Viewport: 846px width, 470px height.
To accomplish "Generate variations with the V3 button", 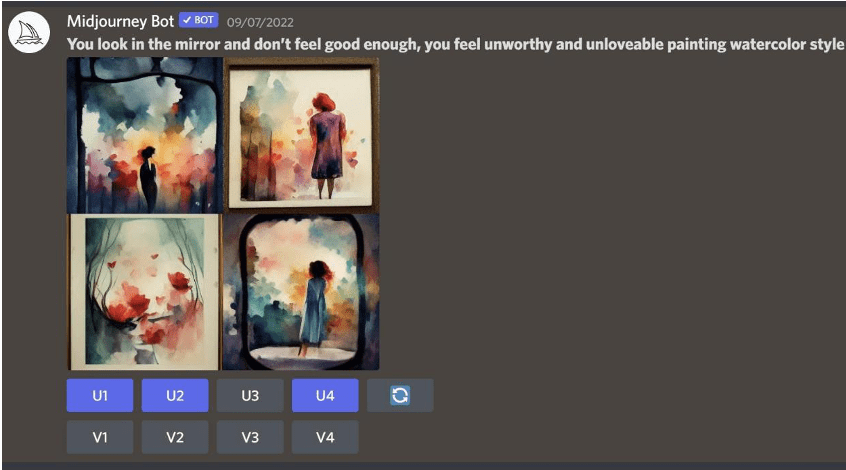I will click(250, 437).
